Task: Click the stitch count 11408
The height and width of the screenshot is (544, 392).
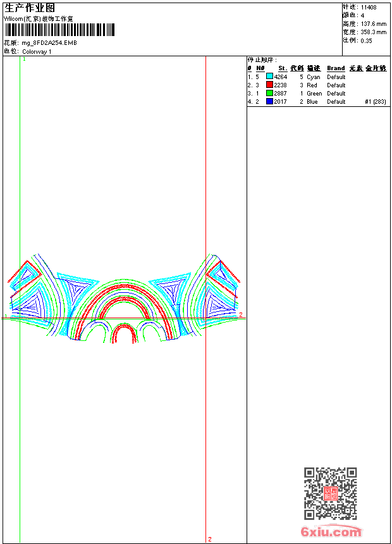Action: [x=369, y=8]
